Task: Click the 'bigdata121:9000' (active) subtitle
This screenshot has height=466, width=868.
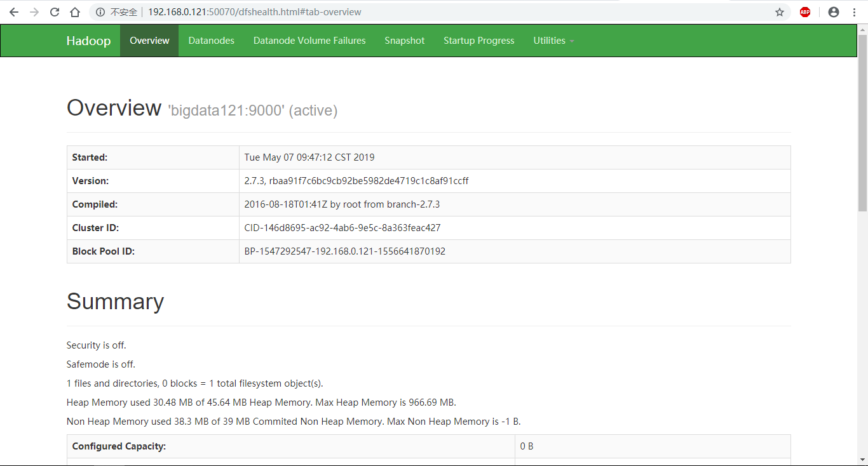Action: 253,110
